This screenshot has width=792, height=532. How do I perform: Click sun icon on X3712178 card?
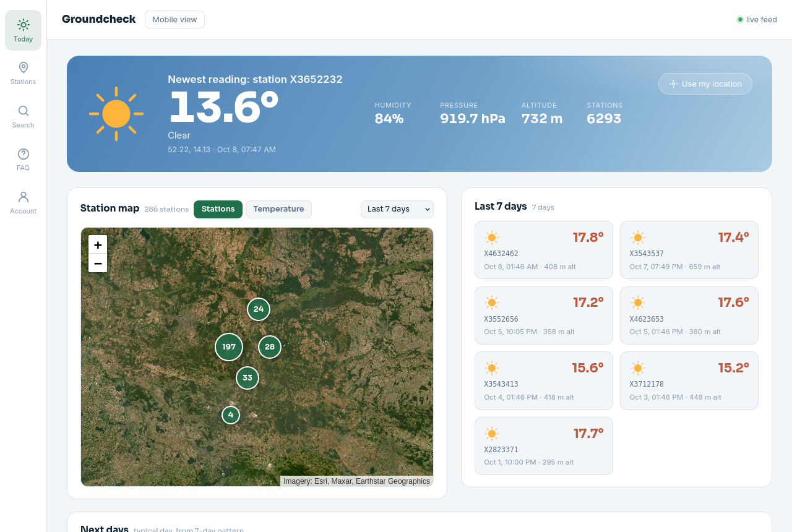[638, 368]
